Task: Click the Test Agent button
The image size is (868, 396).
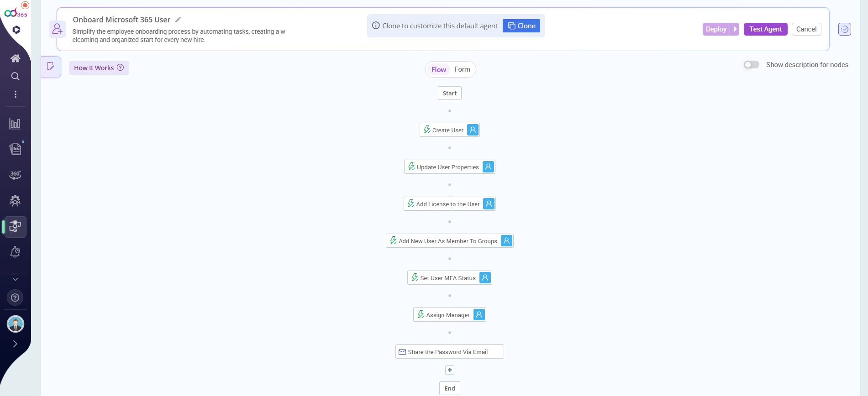Action: (765, 29)
